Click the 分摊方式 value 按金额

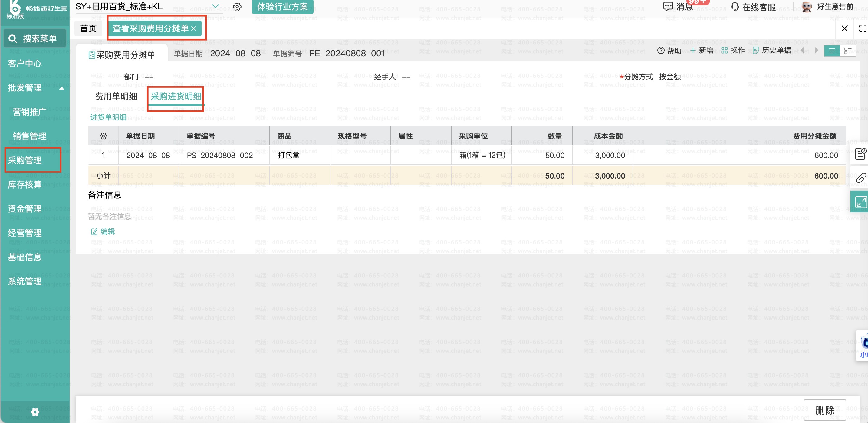tap(670, 77)
